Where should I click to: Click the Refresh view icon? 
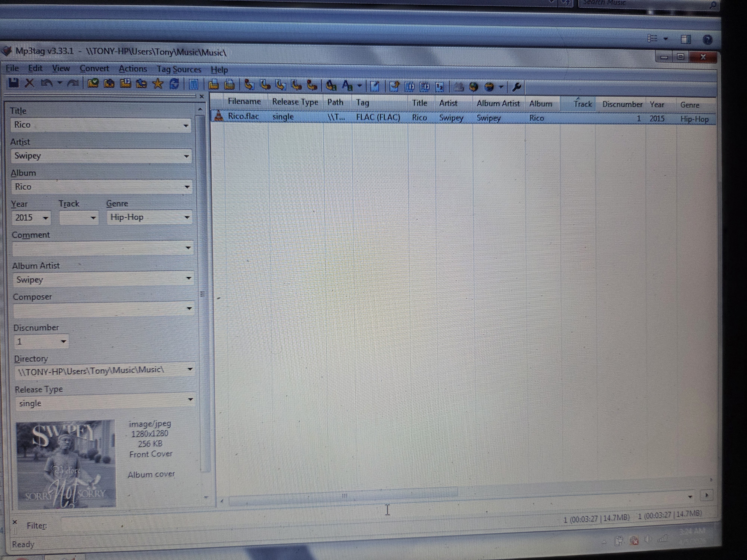[x=174, y=84]
